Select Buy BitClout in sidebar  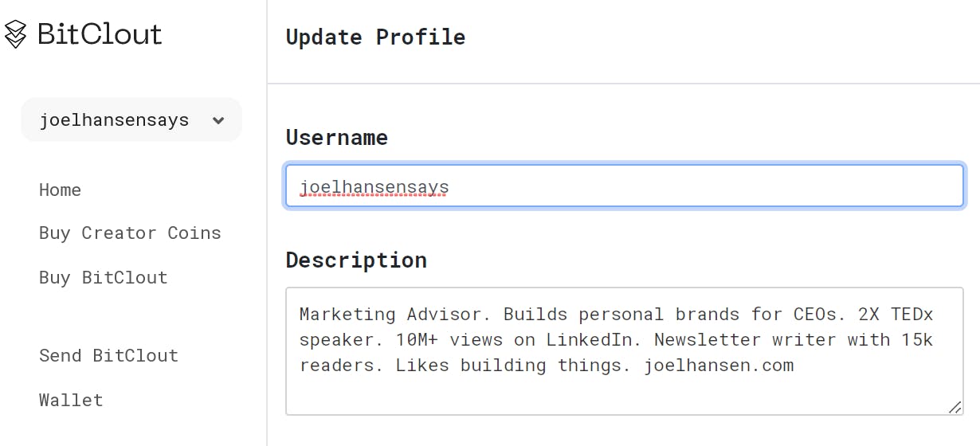pyautogui.click(x=104, y=277)
